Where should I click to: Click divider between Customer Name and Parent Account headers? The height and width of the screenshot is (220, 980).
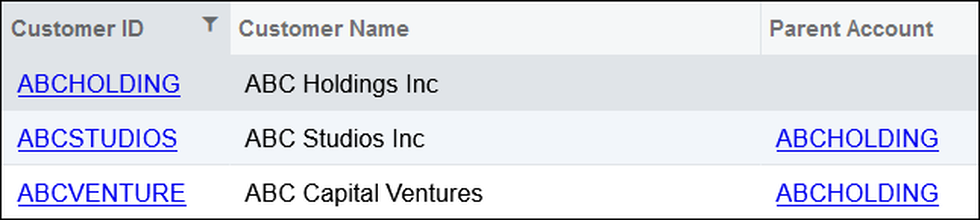[760, 29]
